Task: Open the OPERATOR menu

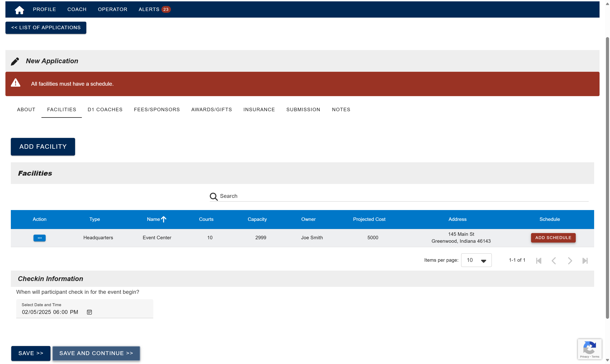Action: pos(113,9)
